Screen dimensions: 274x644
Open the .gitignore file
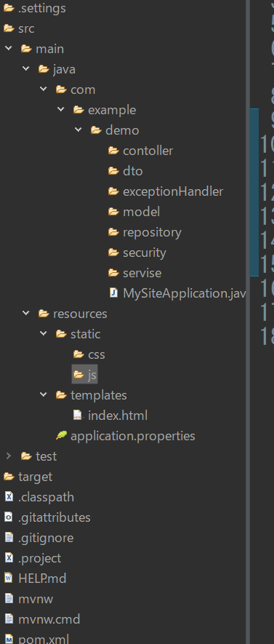[x=46, y=538]
